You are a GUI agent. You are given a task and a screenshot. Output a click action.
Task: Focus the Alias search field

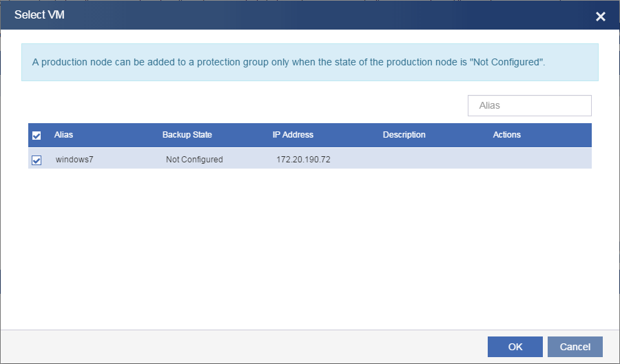click(x=530, y=105)
